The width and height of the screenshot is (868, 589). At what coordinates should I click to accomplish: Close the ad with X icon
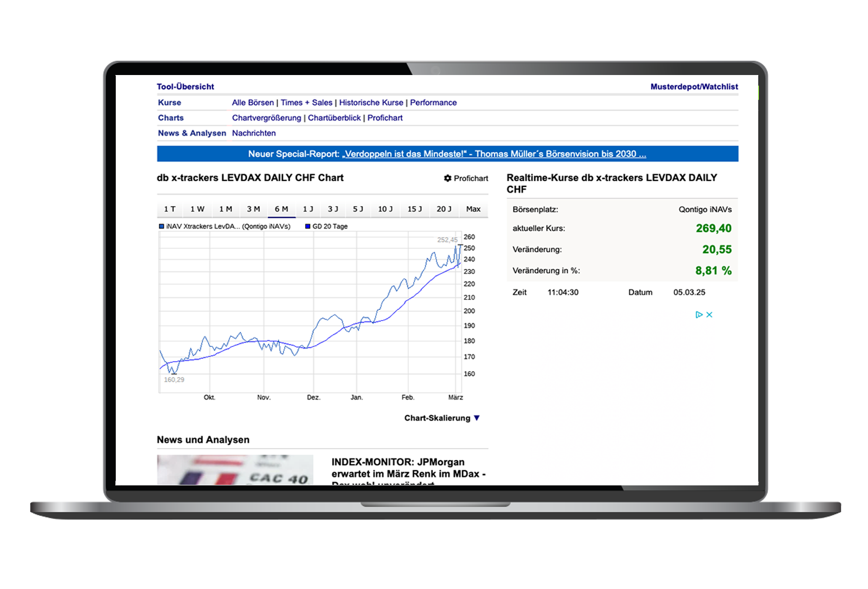[709, 315]
